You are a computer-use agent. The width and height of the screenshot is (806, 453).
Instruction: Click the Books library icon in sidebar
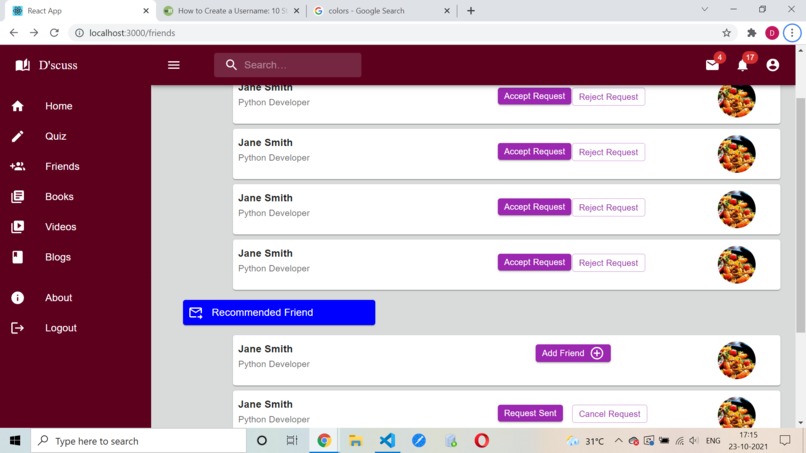17,196
